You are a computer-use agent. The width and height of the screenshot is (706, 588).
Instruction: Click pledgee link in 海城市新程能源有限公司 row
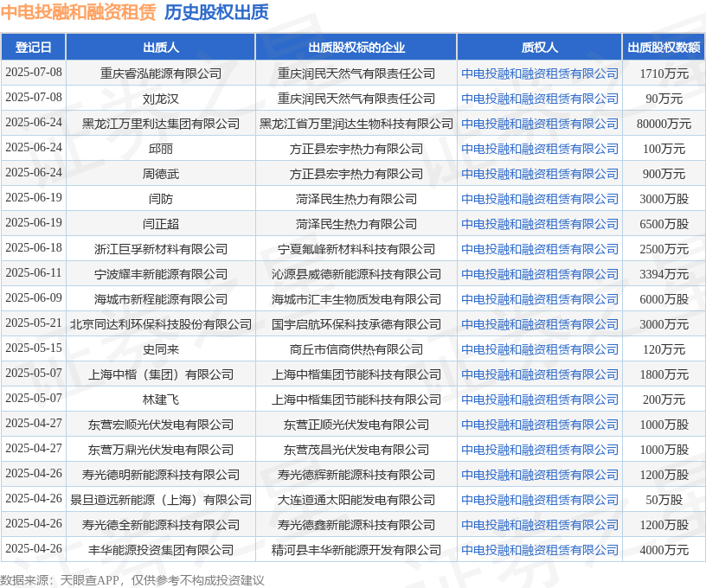point(539,299)
